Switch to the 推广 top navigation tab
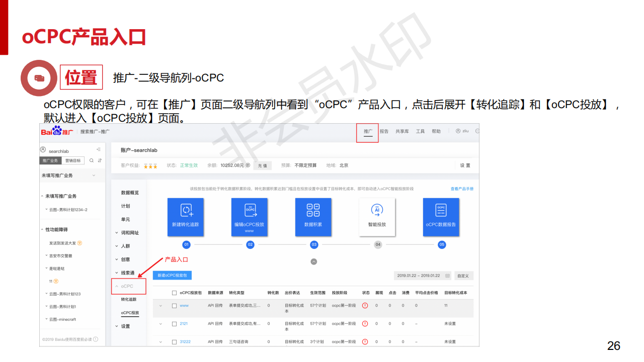This screenshot has height=362, width=644. pos(368,131)
